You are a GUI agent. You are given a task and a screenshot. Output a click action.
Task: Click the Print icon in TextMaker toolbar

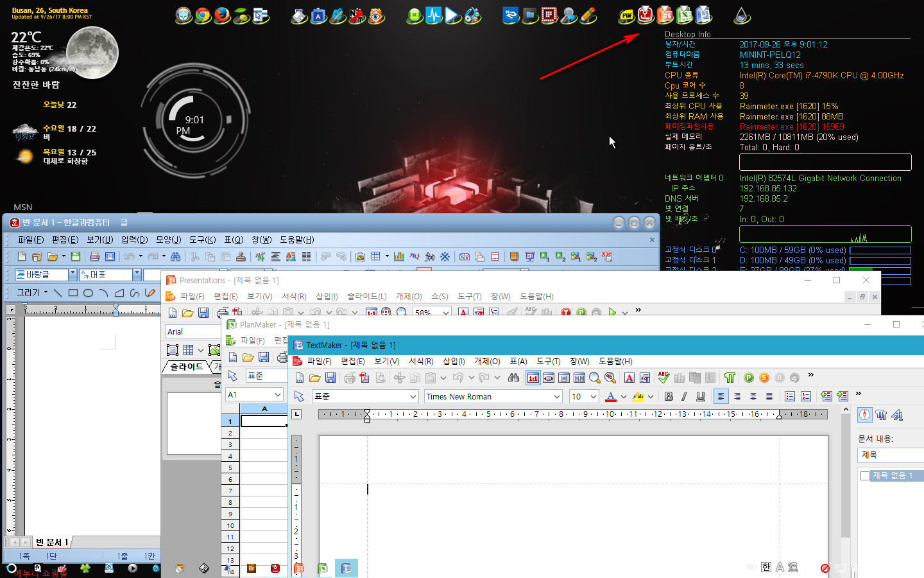click(350, 378)
